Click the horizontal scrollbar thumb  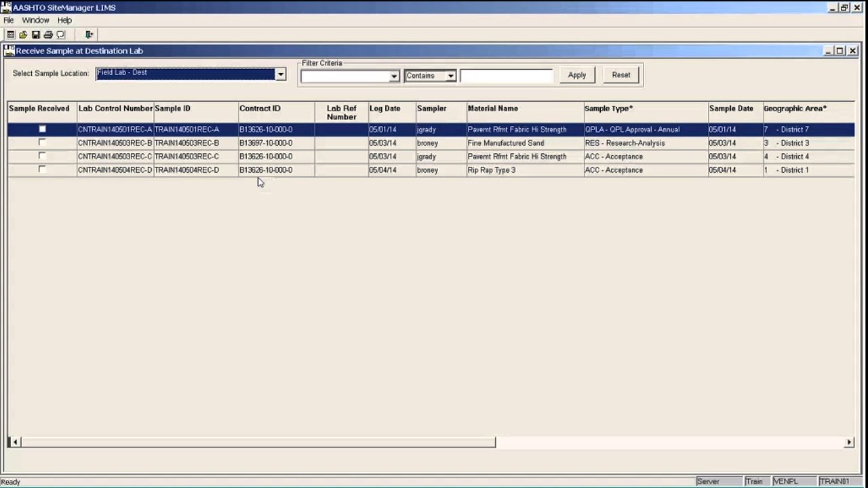(x=258, y=442)
